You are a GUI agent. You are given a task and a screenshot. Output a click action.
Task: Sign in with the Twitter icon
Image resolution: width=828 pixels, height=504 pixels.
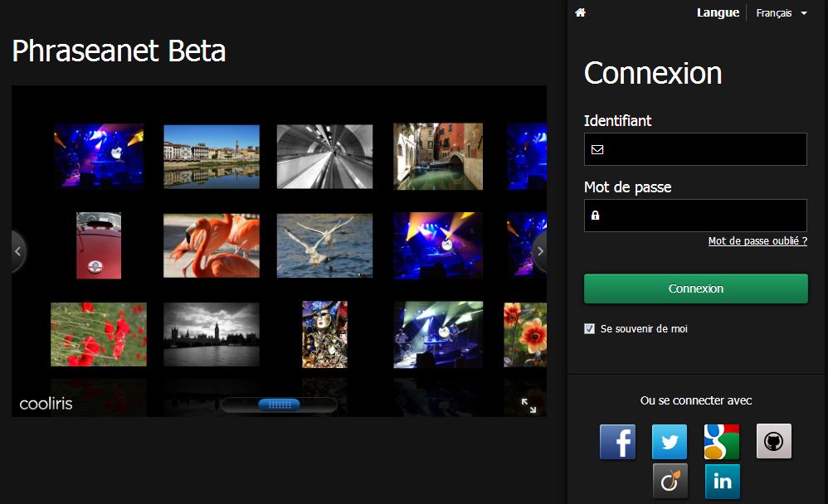point(670,442)
